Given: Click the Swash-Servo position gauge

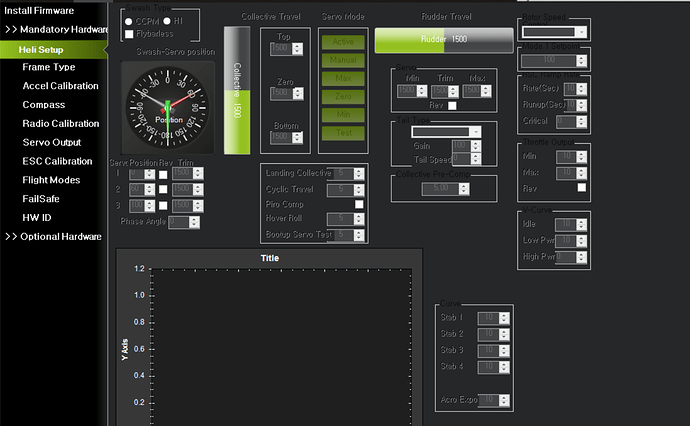Looking at the screenshot, I should [x=168, y=108].
